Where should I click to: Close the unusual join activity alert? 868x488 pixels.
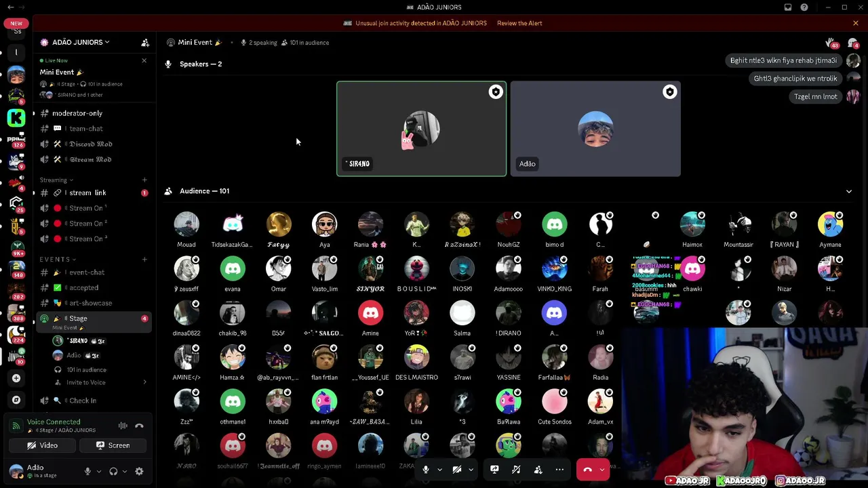(856, 23)
